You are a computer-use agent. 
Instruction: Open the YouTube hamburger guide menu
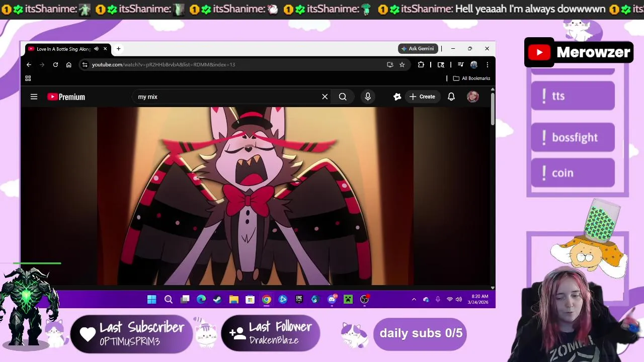(34, 97)
